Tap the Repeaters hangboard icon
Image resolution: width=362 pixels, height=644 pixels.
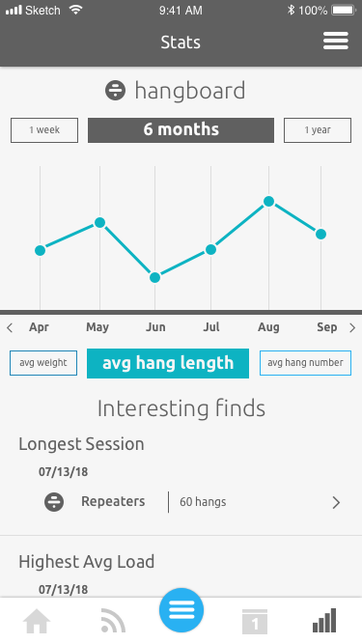point(54,502)
